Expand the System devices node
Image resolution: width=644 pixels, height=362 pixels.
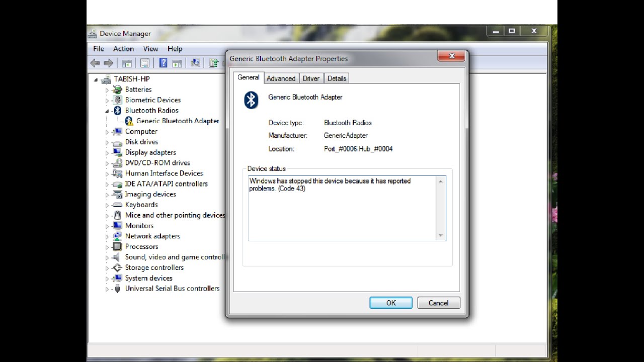pyautogui.click(x=107, y=279)
